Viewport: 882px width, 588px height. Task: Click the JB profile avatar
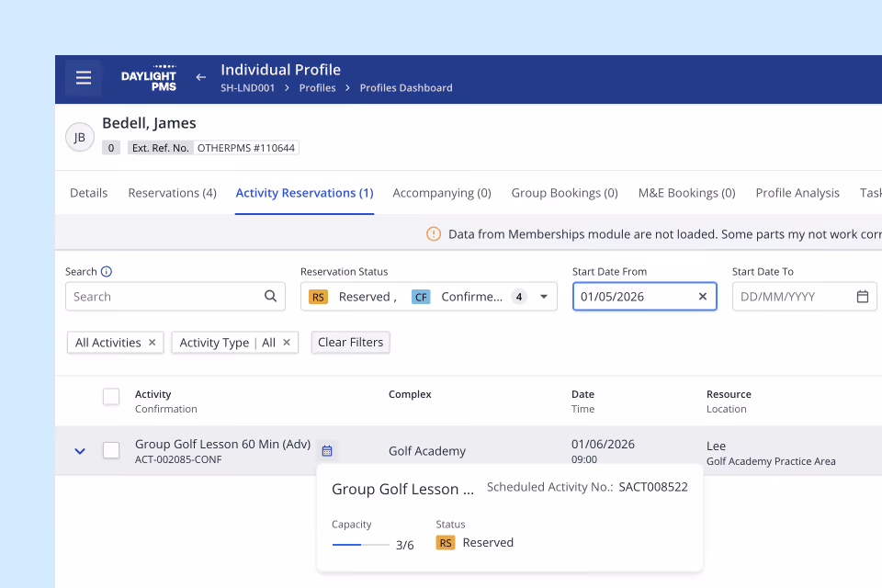pos(80,137)
